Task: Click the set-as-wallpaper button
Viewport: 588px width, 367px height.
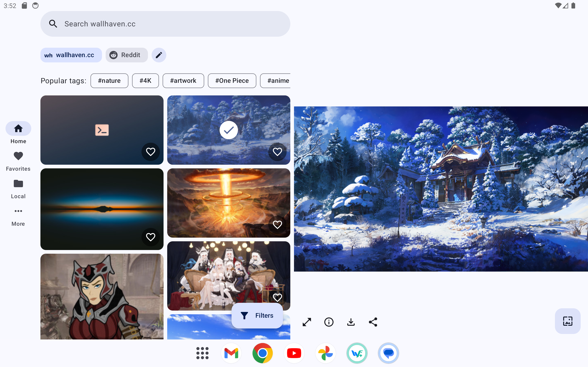Action: click(567, 321)
